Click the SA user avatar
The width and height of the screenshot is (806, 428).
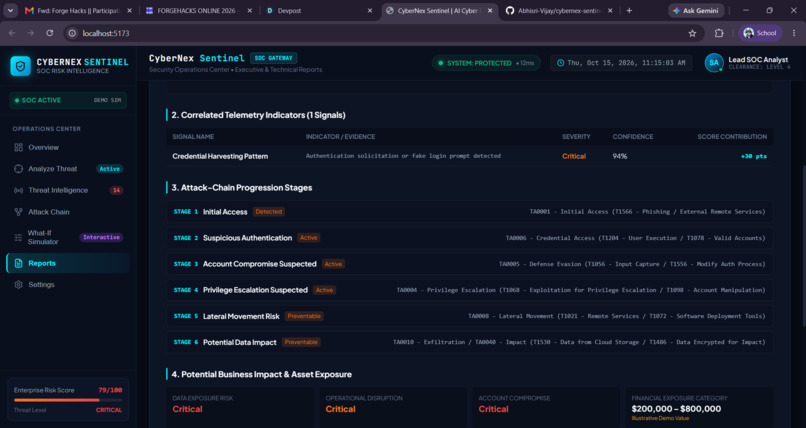click(713, 63)
